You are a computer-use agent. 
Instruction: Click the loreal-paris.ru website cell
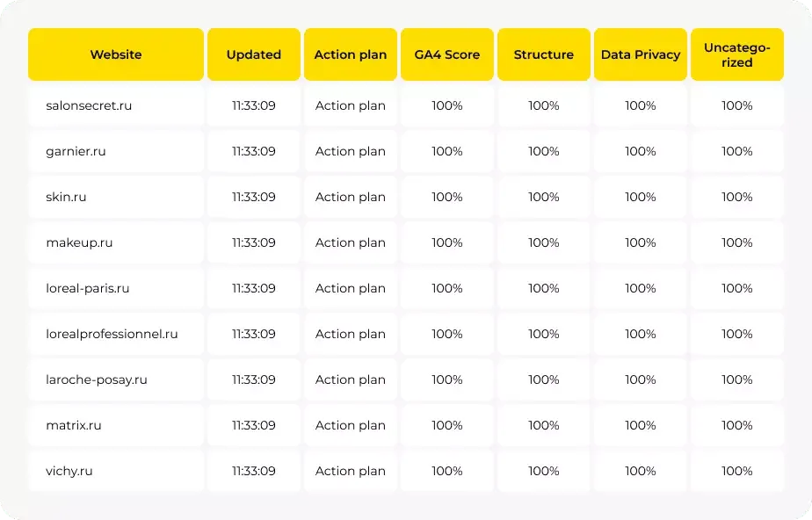pos(88,288)
